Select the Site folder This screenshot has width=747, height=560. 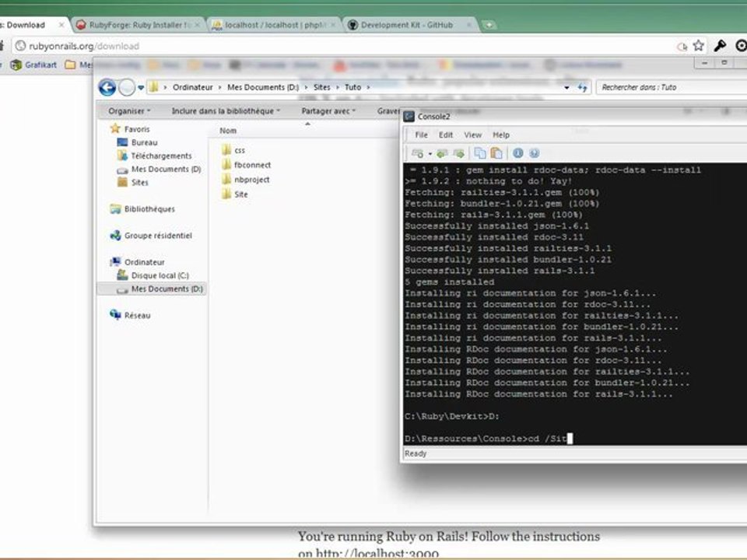point(235,194)
